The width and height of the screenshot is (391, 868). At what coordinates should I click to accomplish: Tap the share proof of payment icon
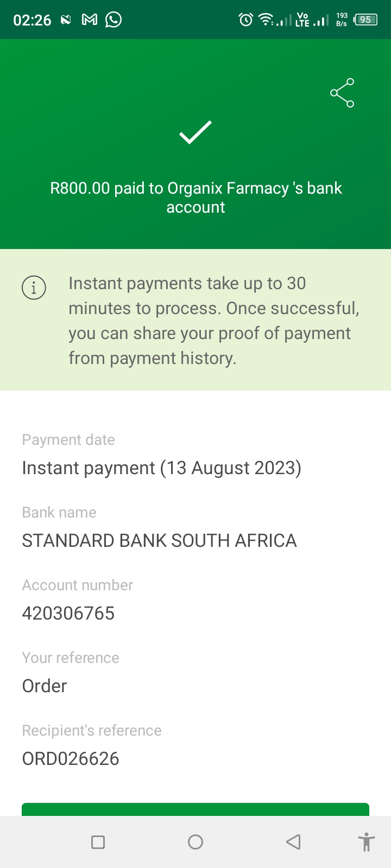[342, 93]
